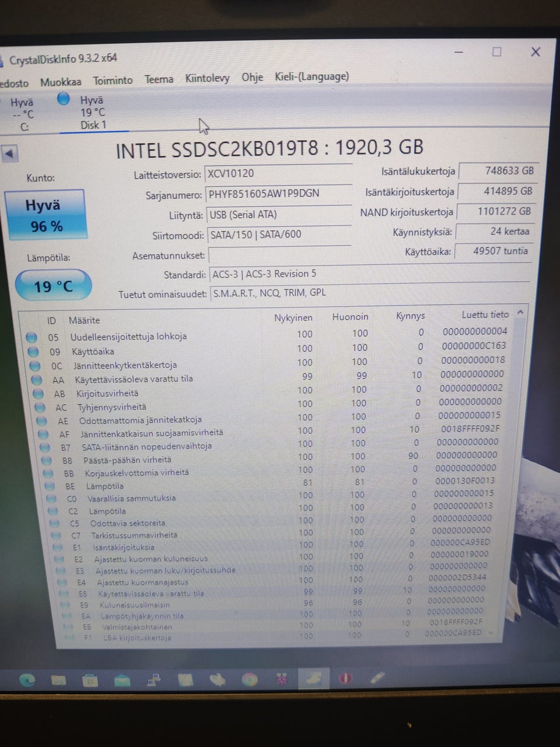Click status circle for ID 0C Jännitteenkytkentäkertoja
560x747 pixels.
[x=35, y=366]
